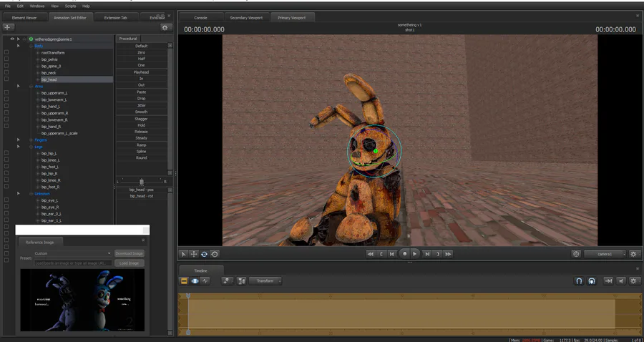Image resolution: width=644 pixels, height=342 pixels.
Task: Open the Transform dropdown in timeline
Action: click(x=265, y=281)
